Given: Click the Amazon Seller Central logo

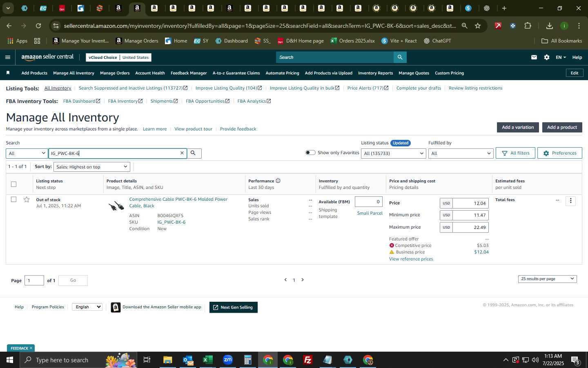Looking at the screenshot, I should tap(47, 57).
